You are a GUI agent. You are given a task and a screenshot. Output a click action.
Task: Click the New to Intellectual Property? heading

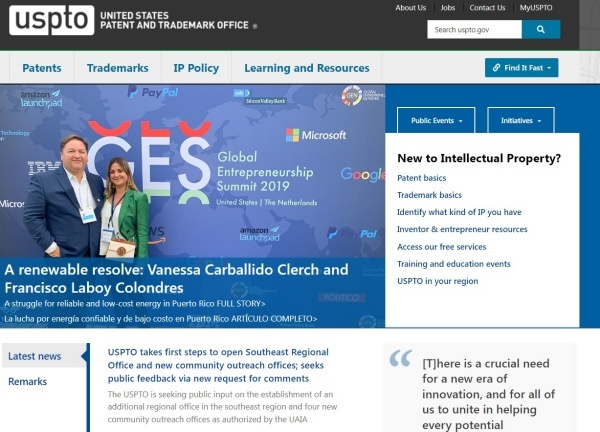(479, 158)
